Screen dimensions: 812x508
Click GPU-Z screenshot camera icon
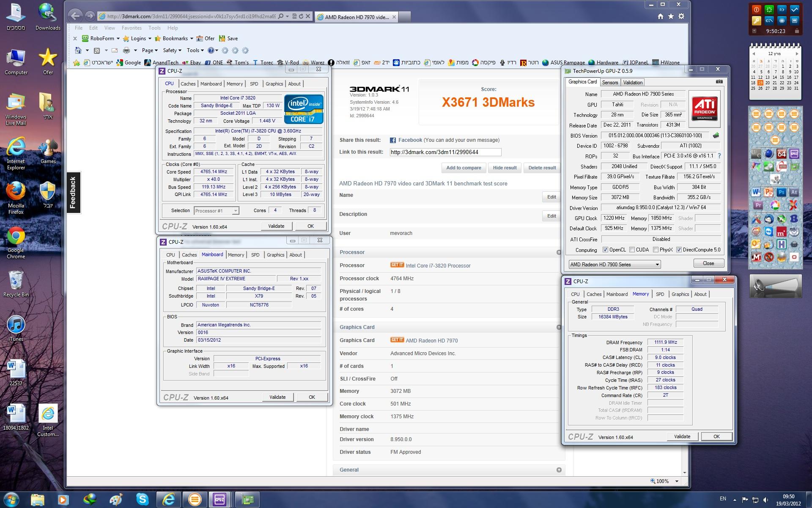[x=719, y=82]
